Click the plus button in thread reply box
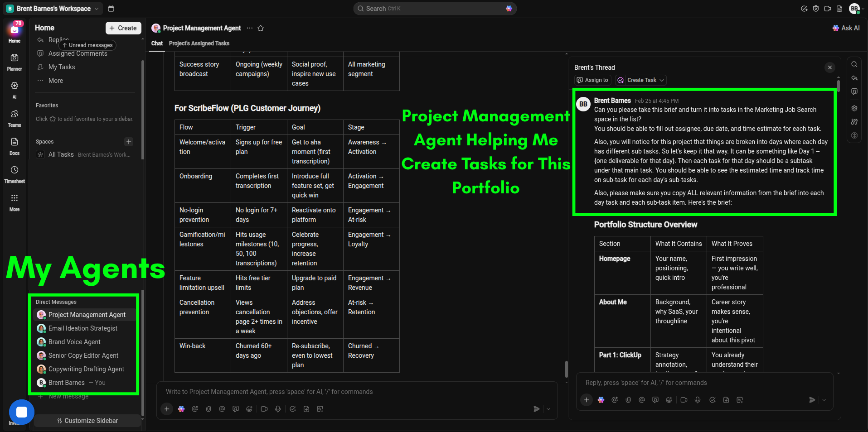 [x=587, y=400]
